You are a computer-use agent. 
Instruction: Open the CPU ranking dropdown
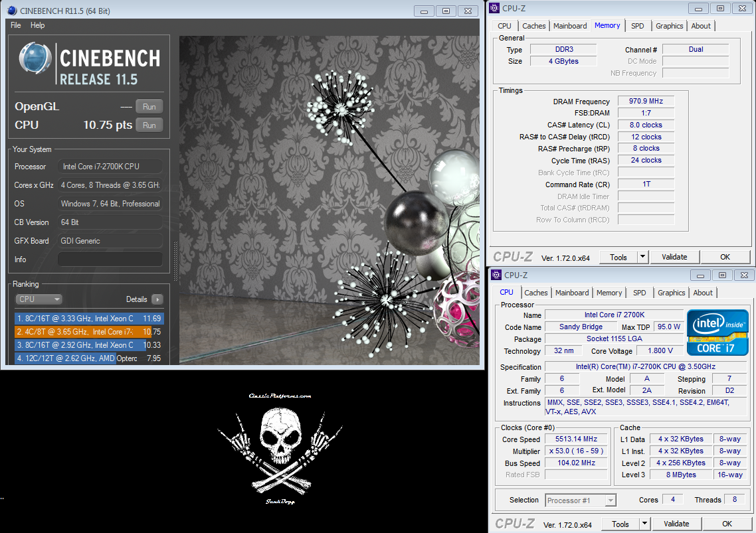39,299
